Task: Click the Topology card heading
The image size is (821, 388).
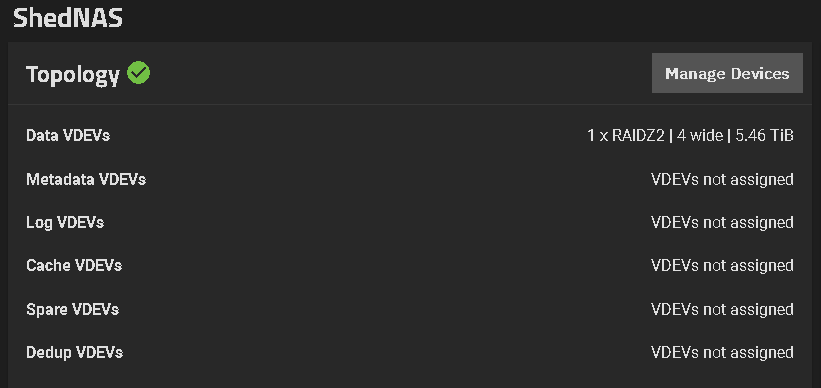Action: click(x=73, y=75)
